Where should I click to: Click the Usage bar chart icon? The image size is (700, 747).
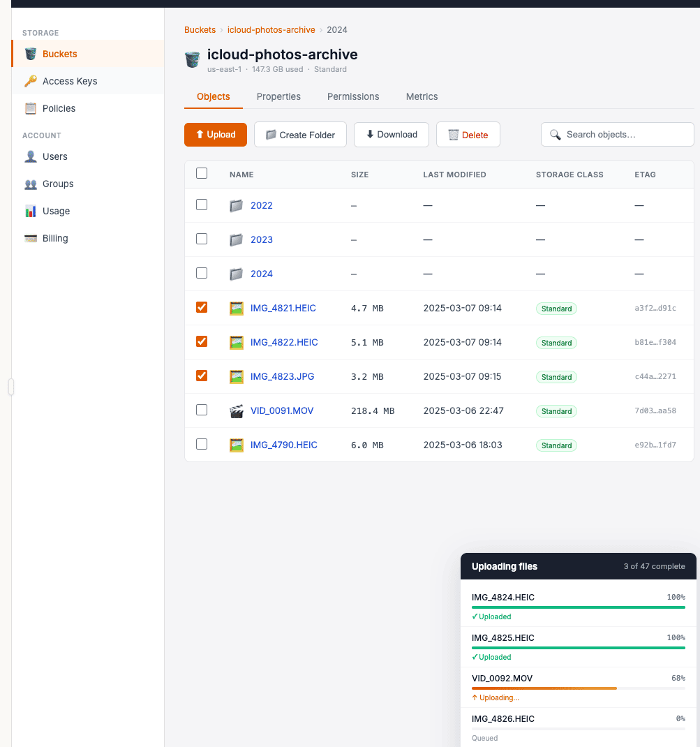pos(31,211)
